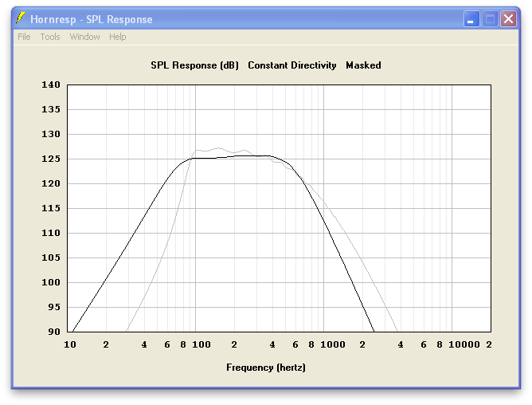The width and height of the screenshot is (532, 405).
Task: Click the disabled maximize button
Action: tap(490, 18)
